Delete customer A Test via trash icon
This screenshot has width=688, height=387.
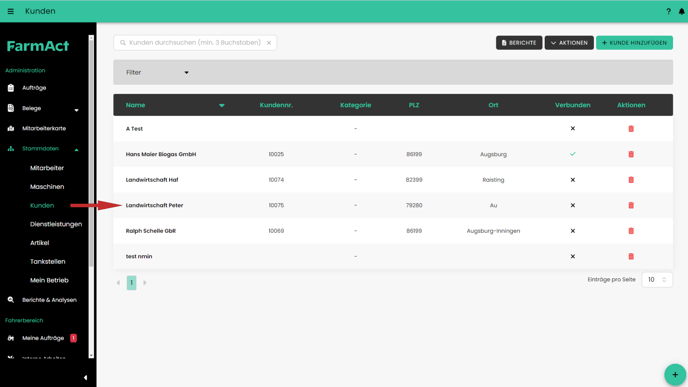[631, 129]
